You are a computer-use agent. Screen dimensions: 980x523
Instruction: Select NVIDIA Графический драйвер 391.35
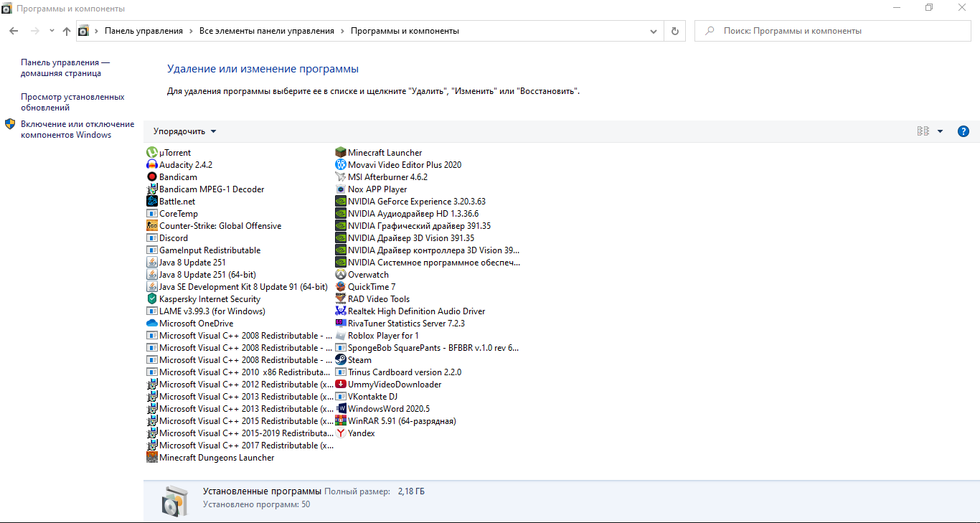point(413,225)
